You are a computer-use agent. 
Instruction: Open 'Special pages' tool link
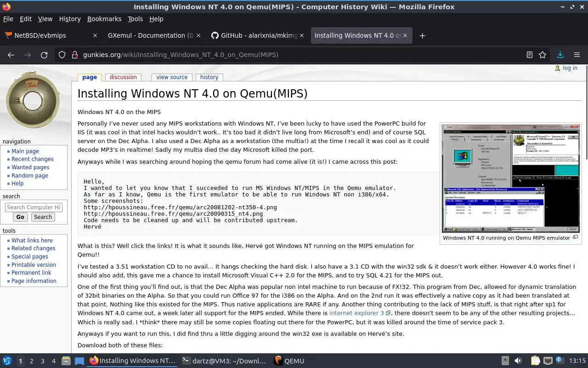(x=30, y=257)
